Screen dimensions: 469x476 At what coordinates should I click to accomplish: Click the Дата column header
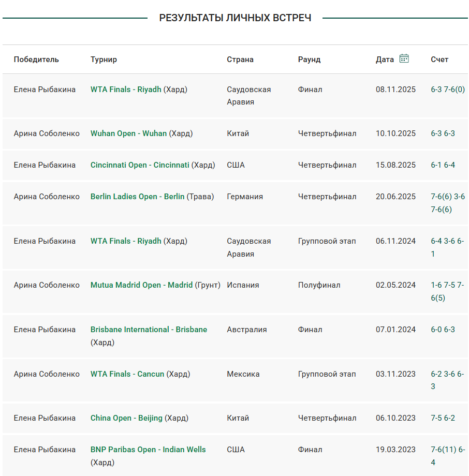pyautogui.click(x=385, y=59)
